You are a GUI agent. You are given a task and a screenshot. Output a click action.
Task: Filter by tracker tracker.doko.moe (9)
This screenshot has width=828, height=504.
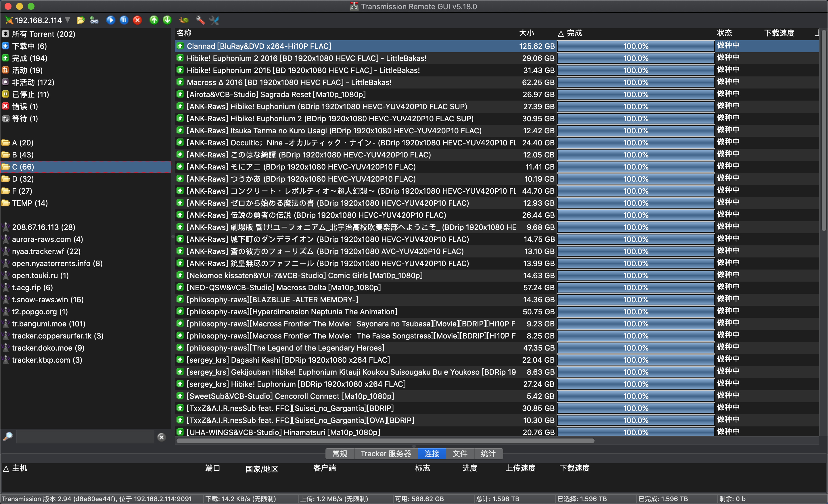[48, 348]
